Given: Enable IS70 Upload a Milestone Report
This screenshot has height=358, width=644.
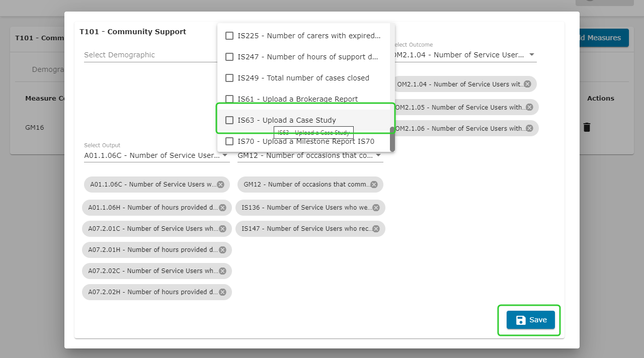Looking at the screenshot, I should [229, 141].
